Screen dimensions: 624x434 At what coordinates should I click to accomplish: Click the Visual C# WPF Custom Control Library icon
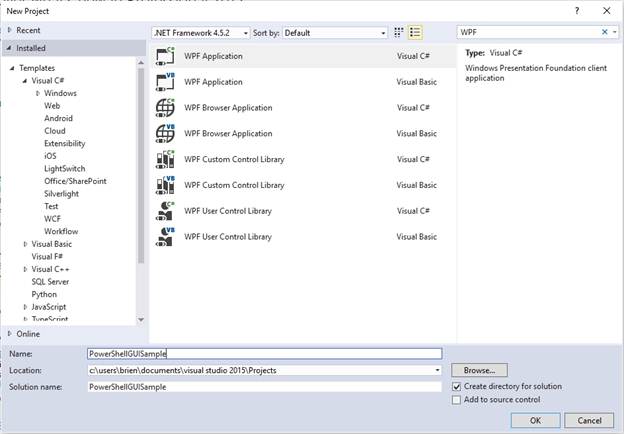(165, 160)
